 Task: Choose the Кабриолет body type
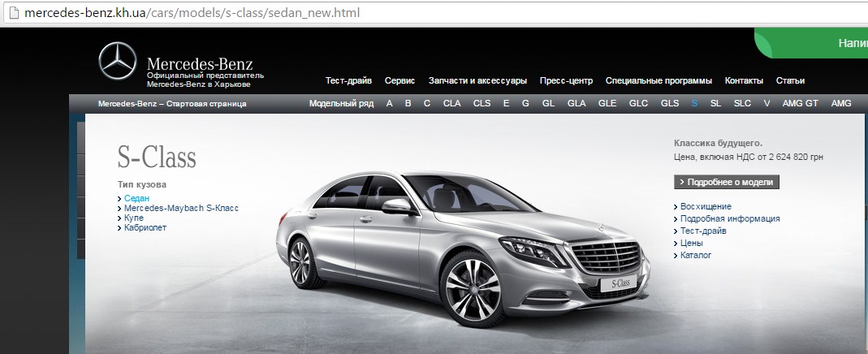[145, 228]
